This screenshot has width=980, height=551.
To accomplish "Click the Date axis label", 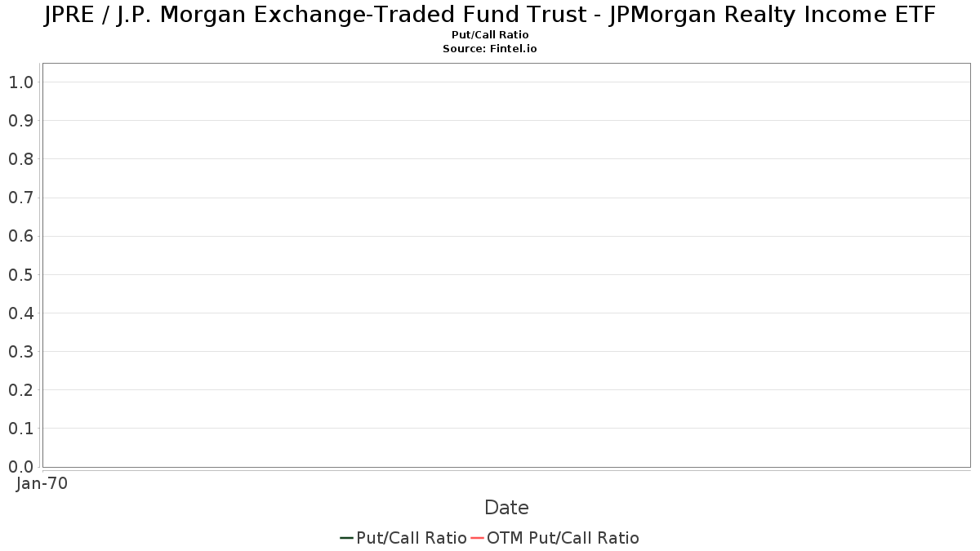I will (506, 508).
